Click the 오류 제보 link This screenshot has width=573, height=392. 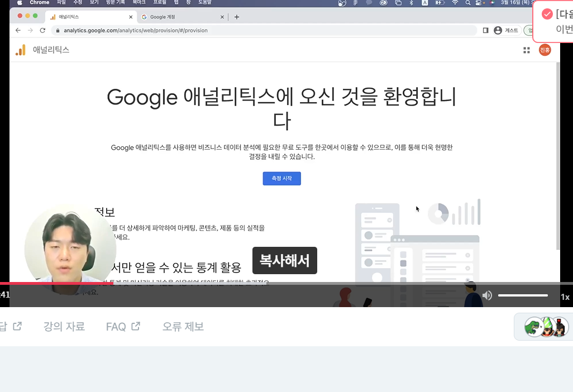point(183,326)
